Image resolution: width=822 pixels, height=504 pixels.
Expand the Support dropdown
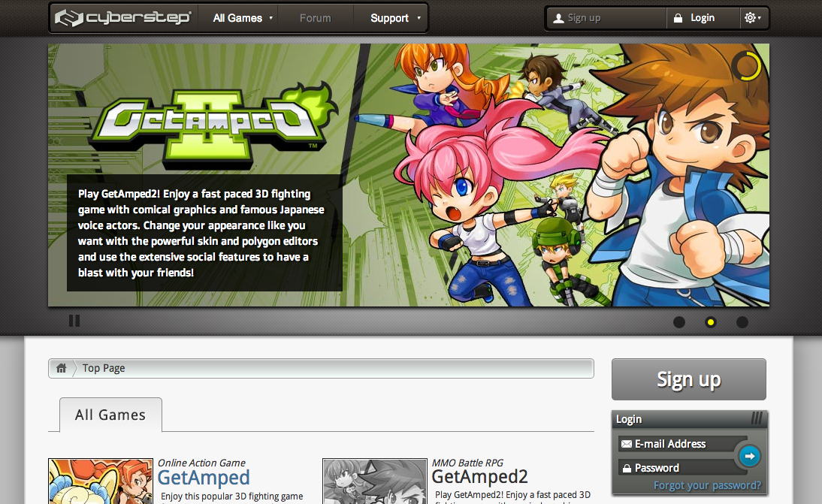coord(391,17)
